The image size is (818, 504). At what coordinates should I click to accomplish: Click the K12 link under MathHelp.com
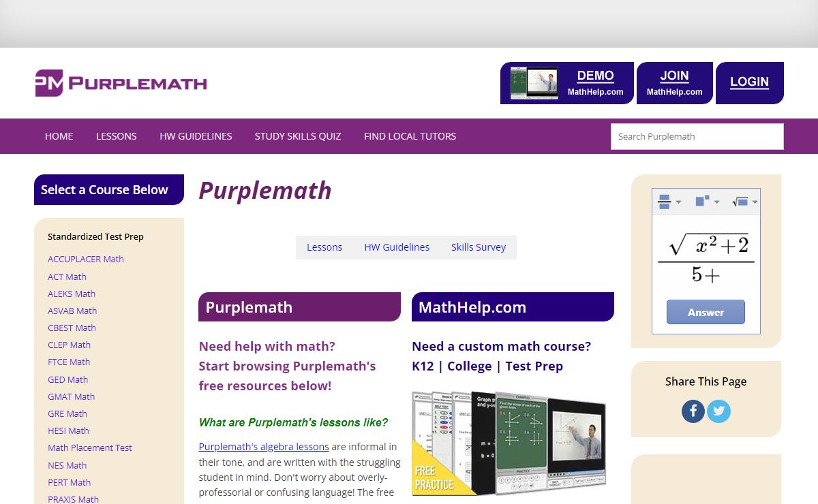click(423, 366)
